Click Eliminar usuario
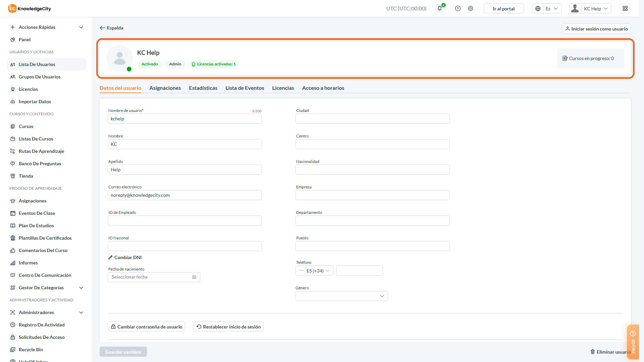644x362 pixels. 610,352
